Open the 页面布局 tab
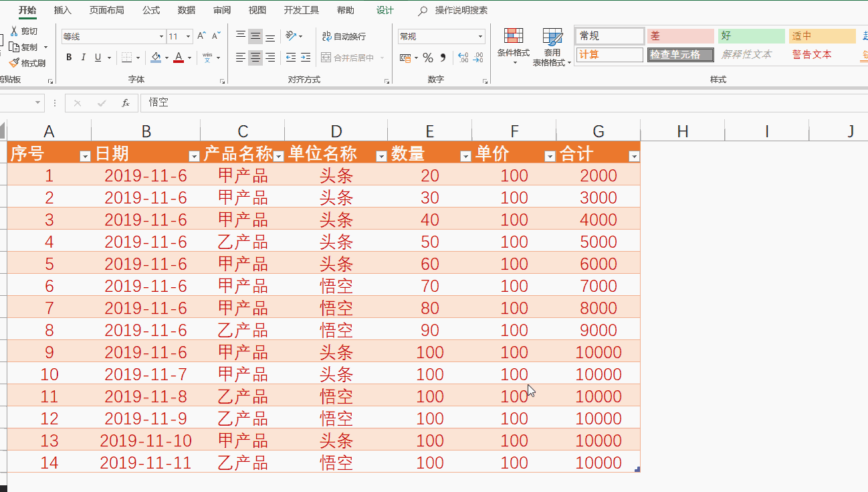 click(x=107, y=10)
